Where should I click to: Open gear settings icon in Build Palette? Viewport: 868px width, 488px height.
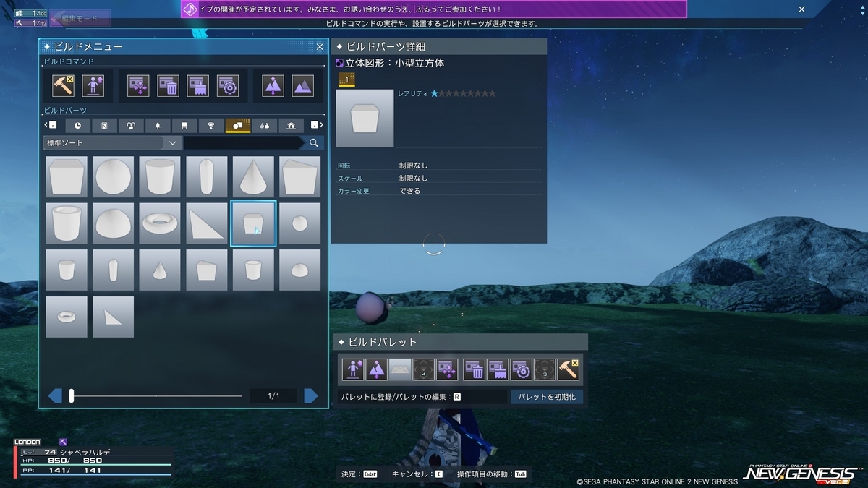click(x=521, y=370)
